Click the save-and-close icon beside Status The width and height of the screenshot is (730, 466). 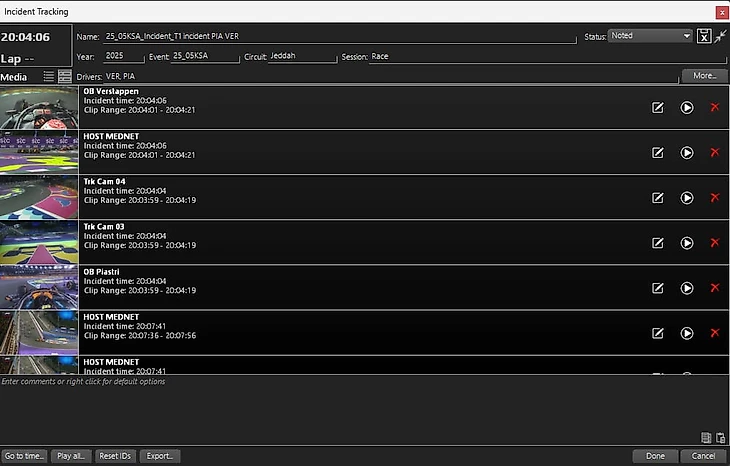703,36
